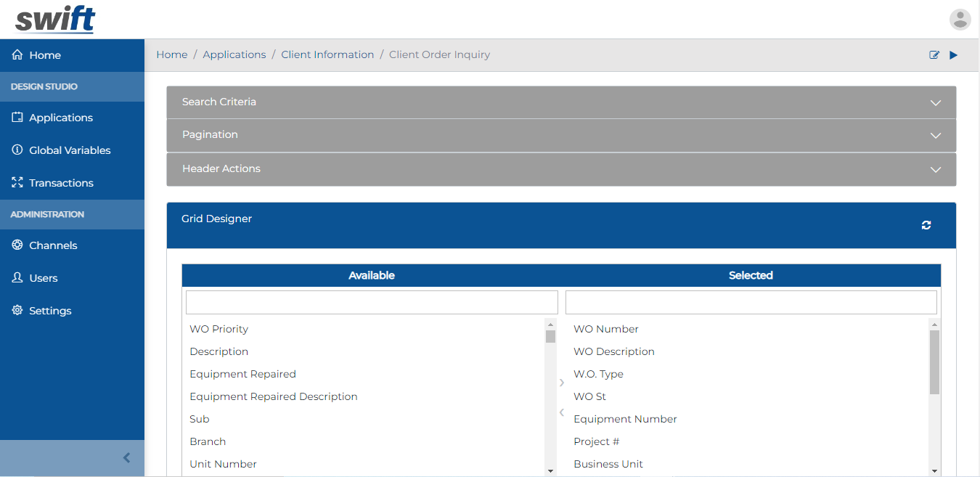This screenshot has height=477, width=980.
Task: Open Transactions from the sidebar
Action: [x=61, y=183]
